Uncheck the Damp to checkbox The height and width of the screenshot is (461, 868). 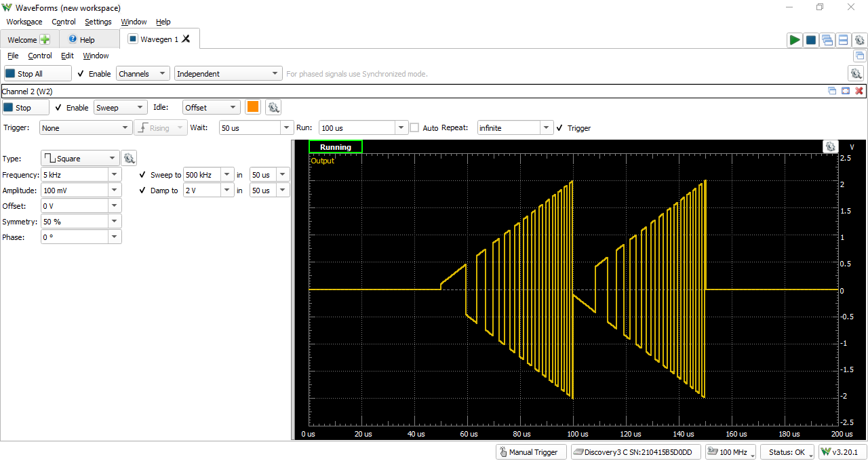click(142, 191)
